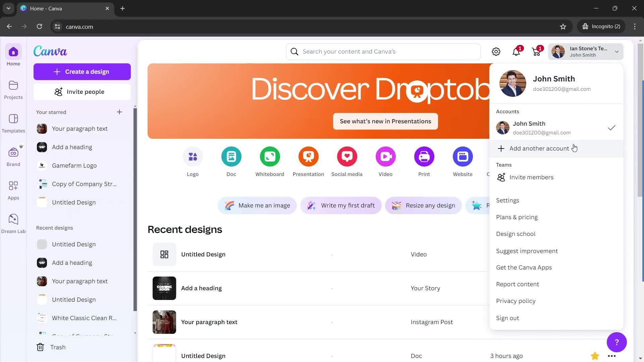Open the settings gear icon
Viewport: 644px width, 362px height.
(x=496, y=52)
